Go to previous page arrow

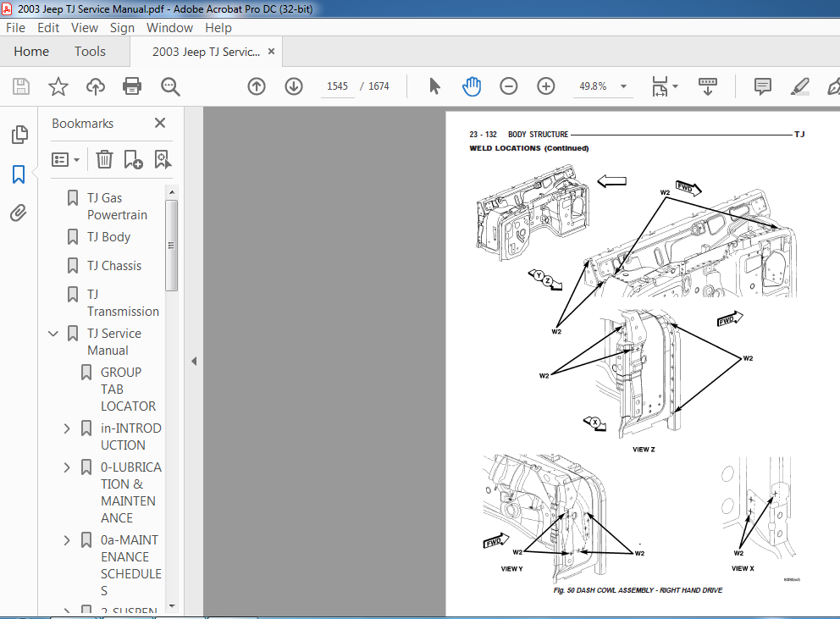click(257, 86)
